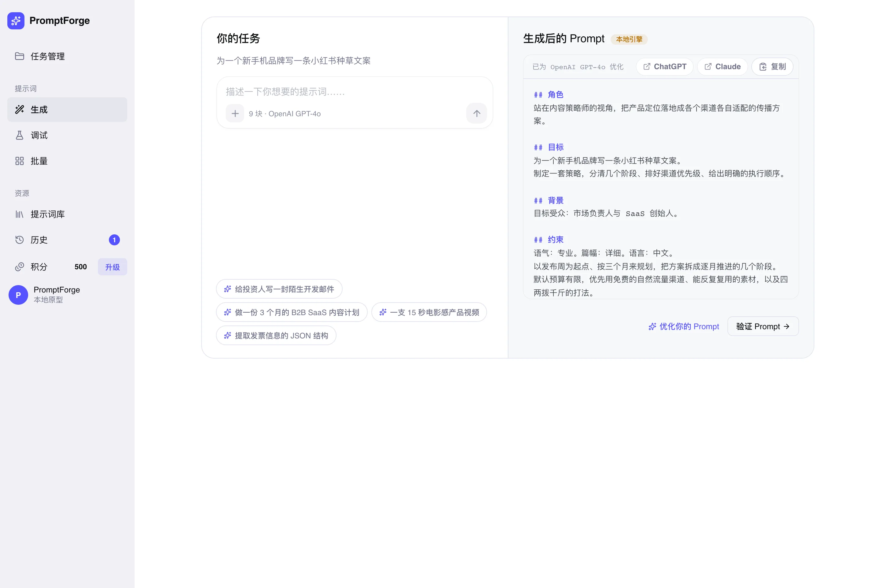The height and width of the screenshot is (588, 881).
Task: Click the PromptForge logo icon
Action: click(x=16, y=20)
